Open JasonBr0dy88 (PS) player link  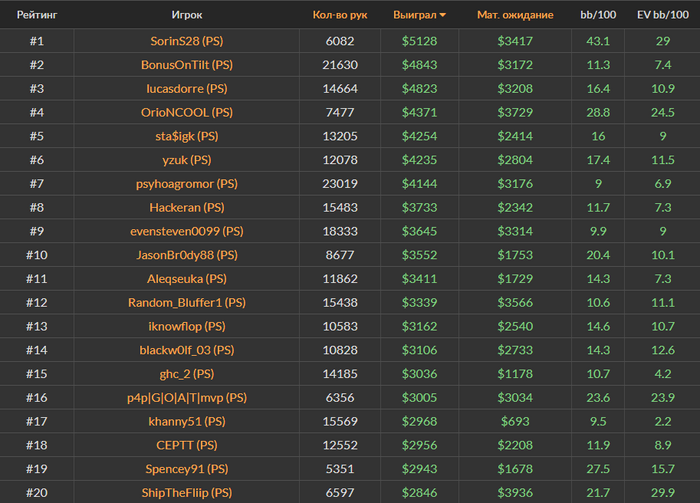point(186,255)
